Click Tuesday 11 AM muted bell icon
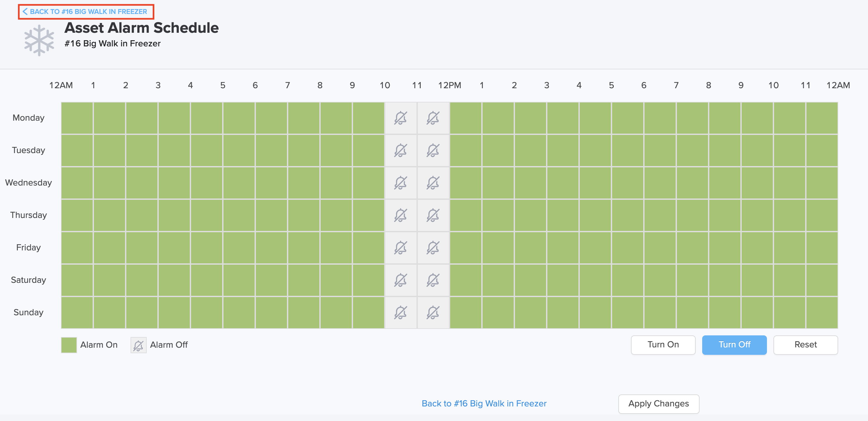The image size is (868, 421). point(433,150)
